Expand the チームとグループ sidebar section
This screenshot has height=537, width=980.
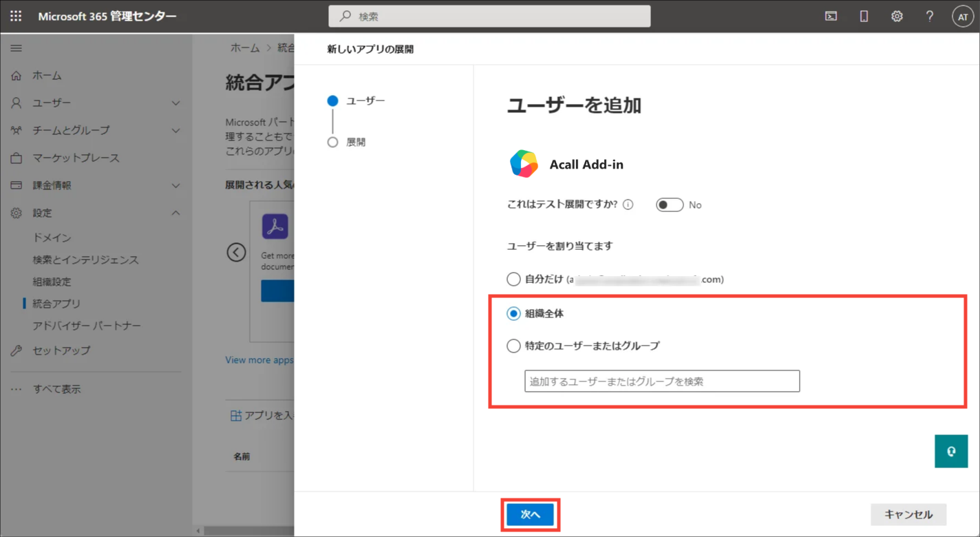(x=175, y=131)
